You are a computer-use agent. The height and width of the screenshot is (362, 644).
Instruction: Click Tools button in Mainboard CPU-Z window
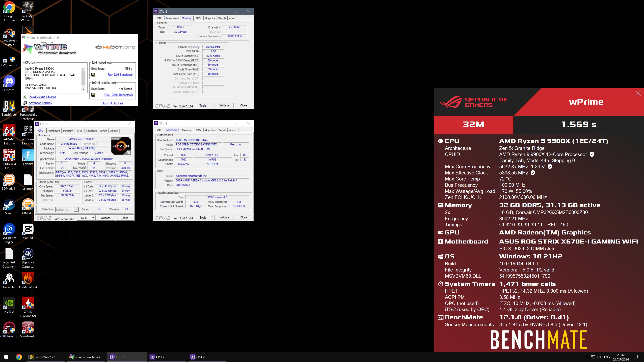[x=203, y=217]
